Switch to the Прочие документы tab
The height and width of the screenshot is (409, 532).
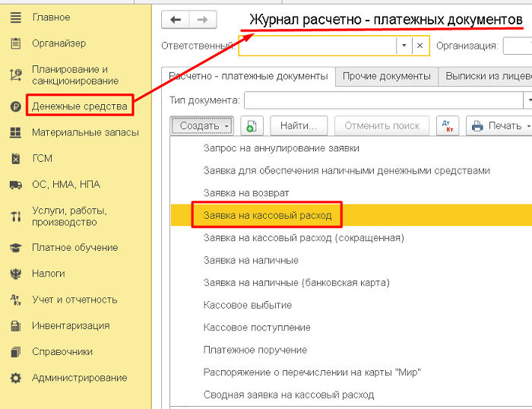coord(387,76)
